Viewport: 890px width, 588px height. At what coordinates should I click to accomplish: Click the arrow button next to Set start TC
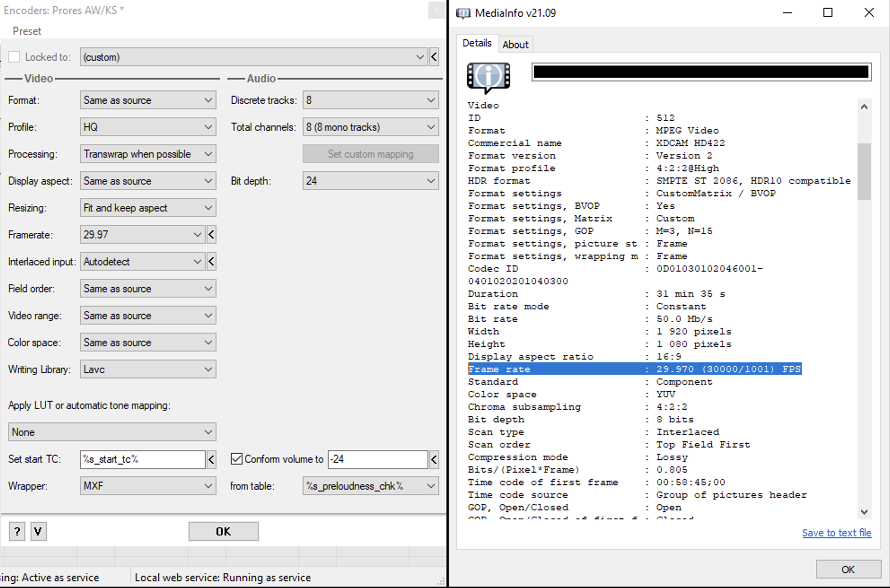coord(211,459)
